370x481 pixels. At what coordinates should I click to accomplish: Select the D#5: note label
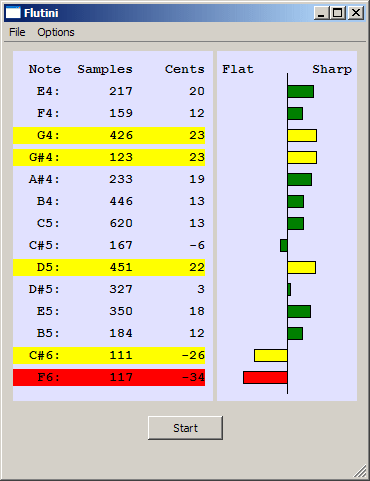pyautogui.click(x=44, y=289)
